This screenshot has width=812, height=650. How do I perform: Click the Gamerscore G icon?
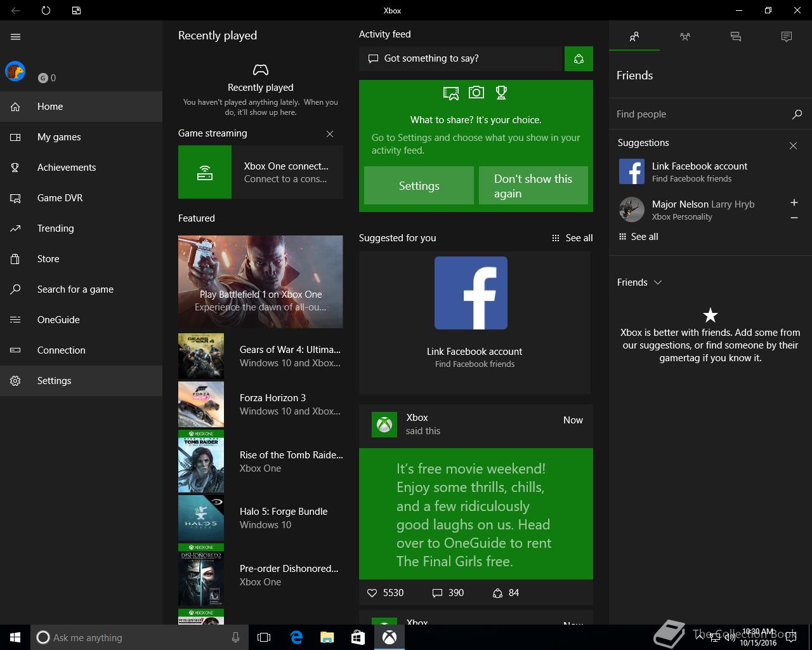click(x=43, y=78)
